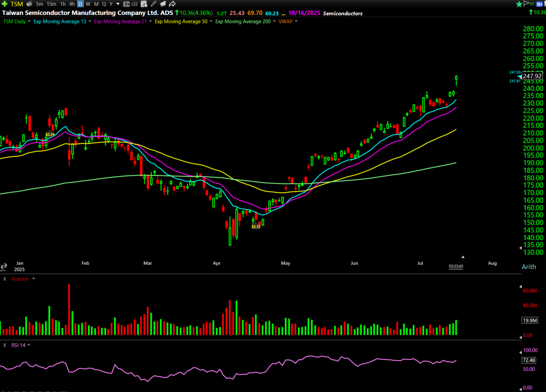
Task: Open the folder templates icon
Action: coord(163,4)
